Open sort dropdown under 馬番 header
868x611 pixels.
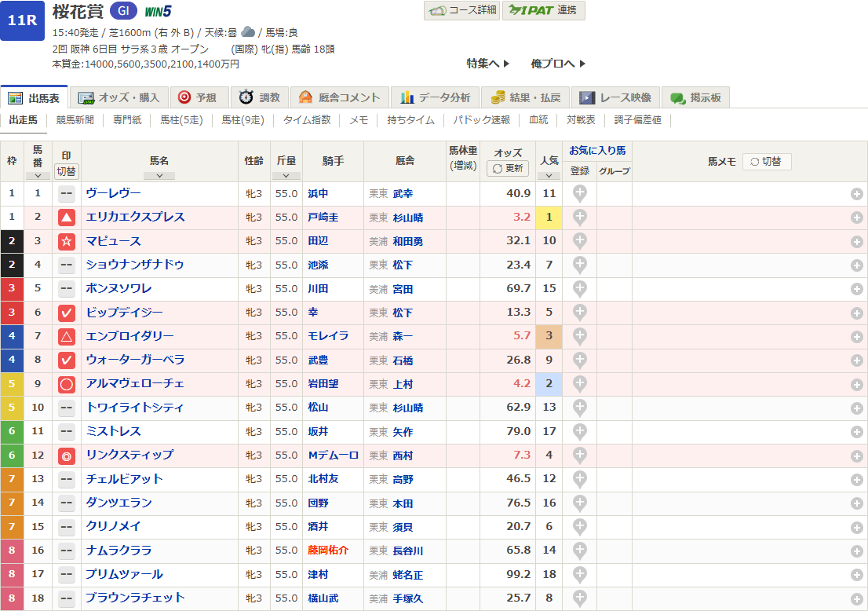coord(38,176)
